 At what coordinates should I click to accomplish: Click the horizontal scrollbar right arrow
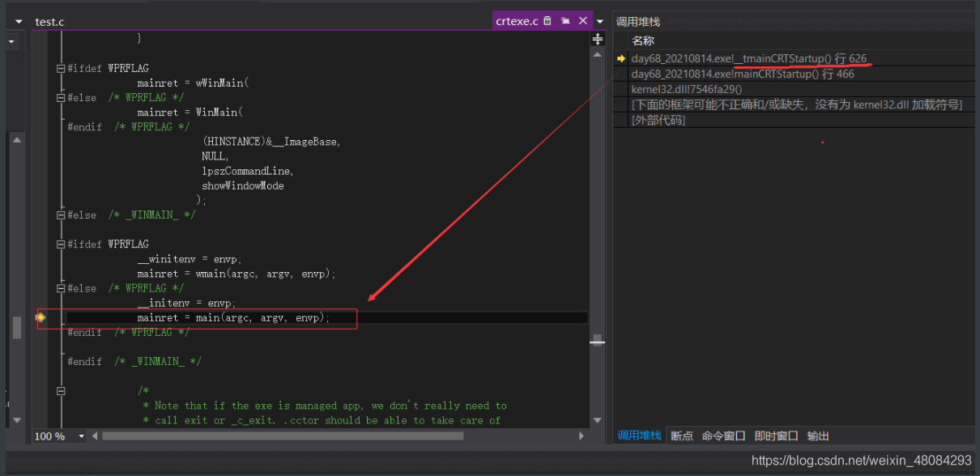[x=581, y=436]
